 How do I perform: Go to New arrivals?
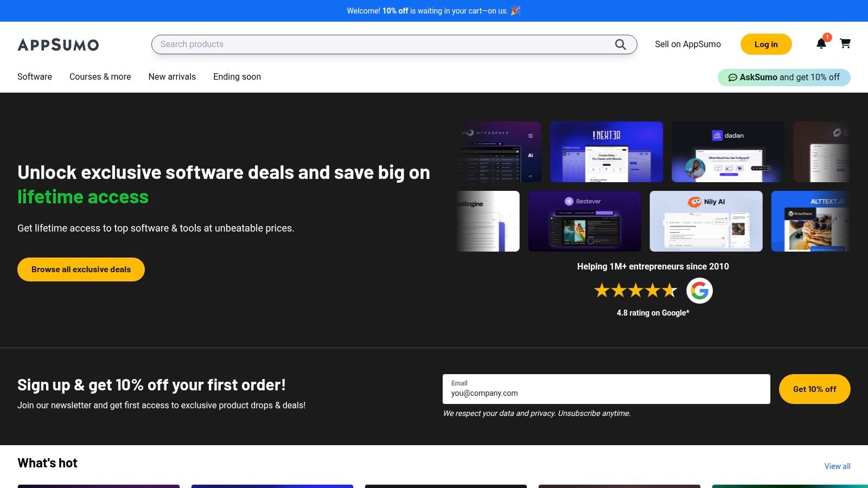(172, 76)
